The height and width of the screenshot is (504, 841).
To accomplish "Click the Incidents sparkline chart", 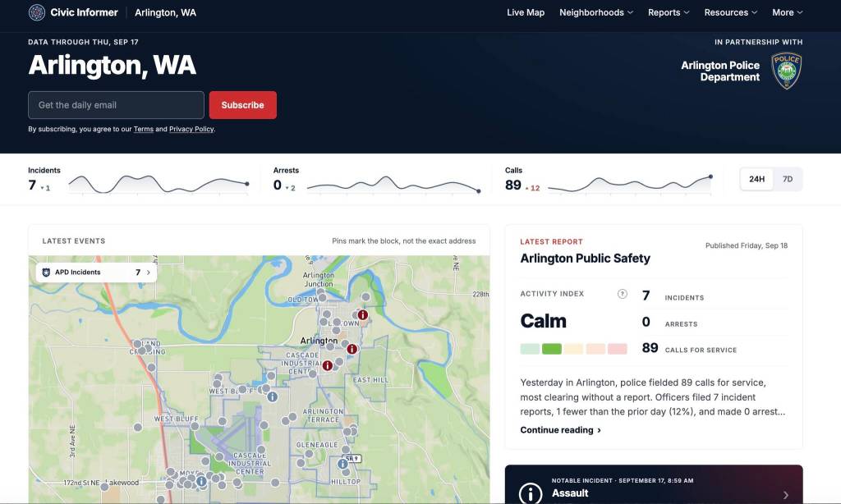I will coord(159,184).
